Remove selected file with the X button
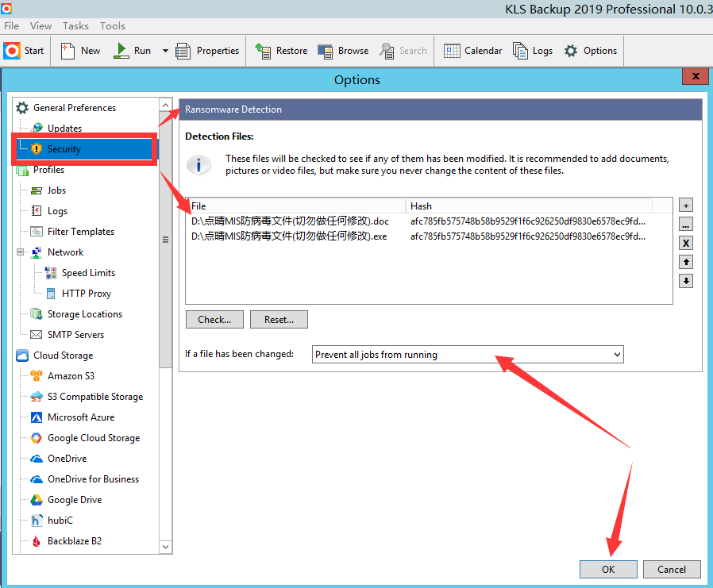Screen dimensions: 713x588 [x=686, y=244]
